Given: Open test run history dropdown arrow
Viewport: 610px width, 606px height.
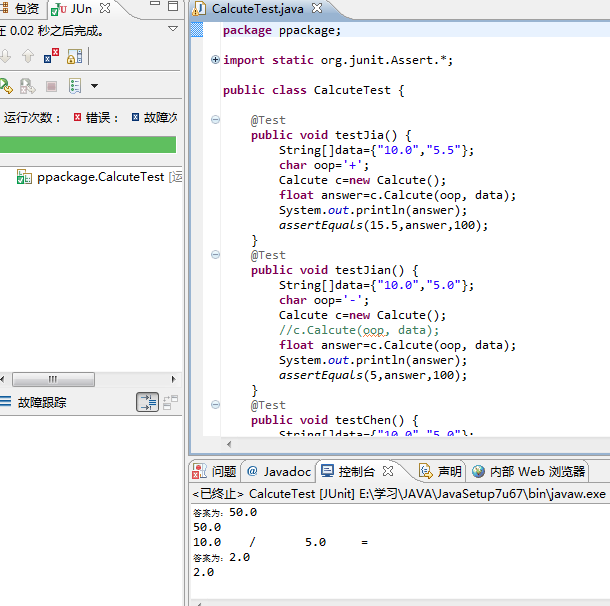Looking at the screenshot, I should pos(95,86).
